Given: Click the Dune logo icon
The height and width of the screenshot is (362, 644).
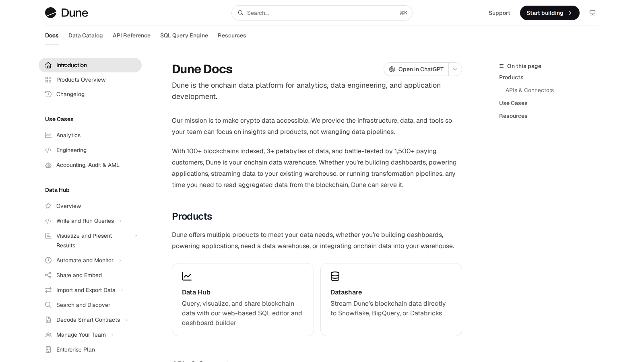Looking at the screenshot, I should pos(51,13).
